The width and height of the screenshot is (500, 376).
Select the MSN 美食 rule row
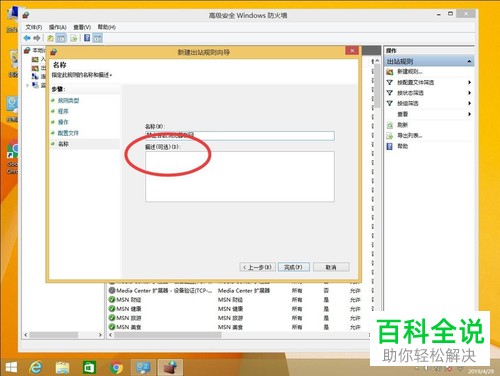point(238,327)
